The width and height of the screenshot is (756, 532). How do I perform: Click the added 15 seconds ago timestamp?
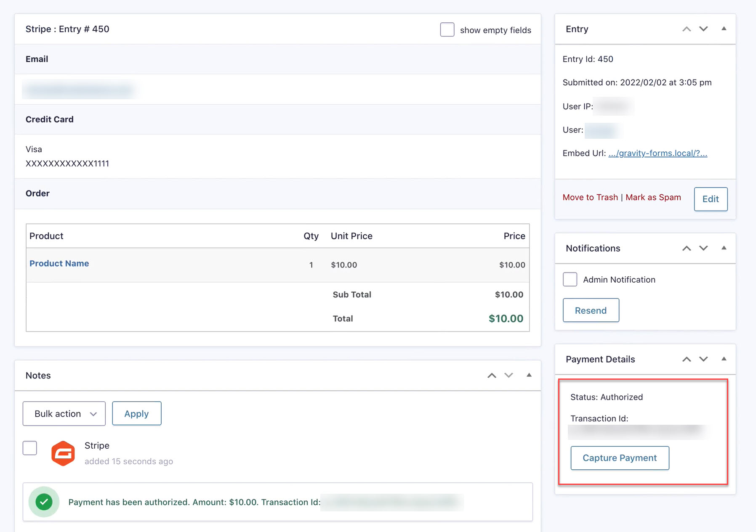pyautogui.click(x=129, y=461)
